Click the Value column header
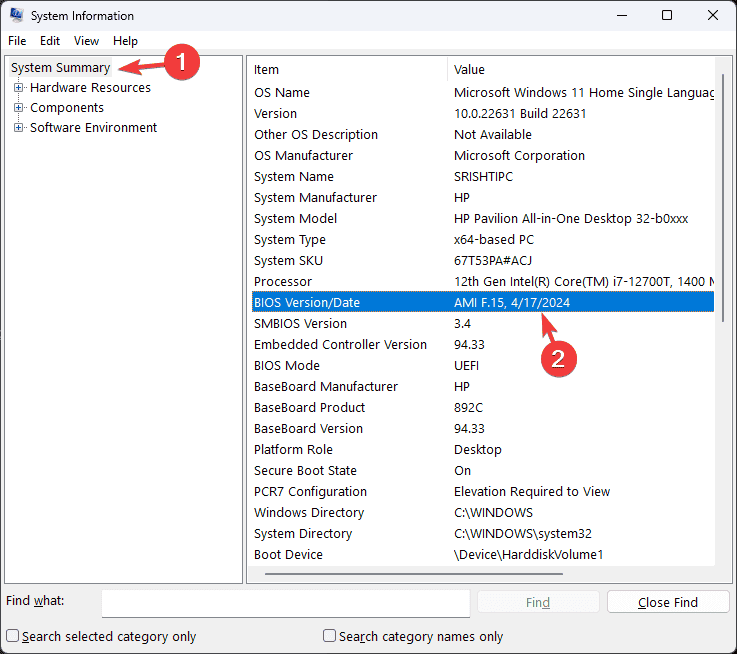The width and height of the screenshot is (737, 654). pos(581,70)
